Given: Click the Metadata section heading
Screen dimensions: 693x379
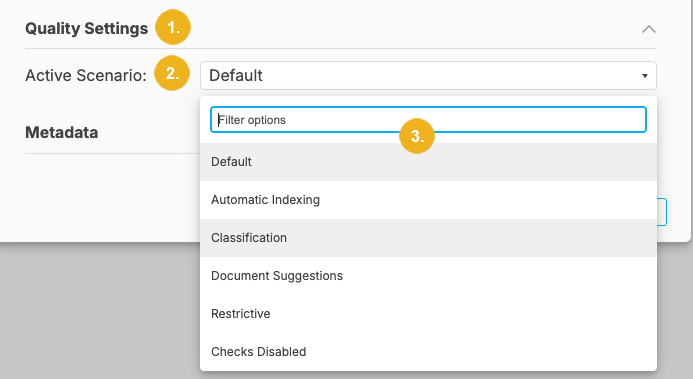Looking at the screenshot, I should coord(61,133).
